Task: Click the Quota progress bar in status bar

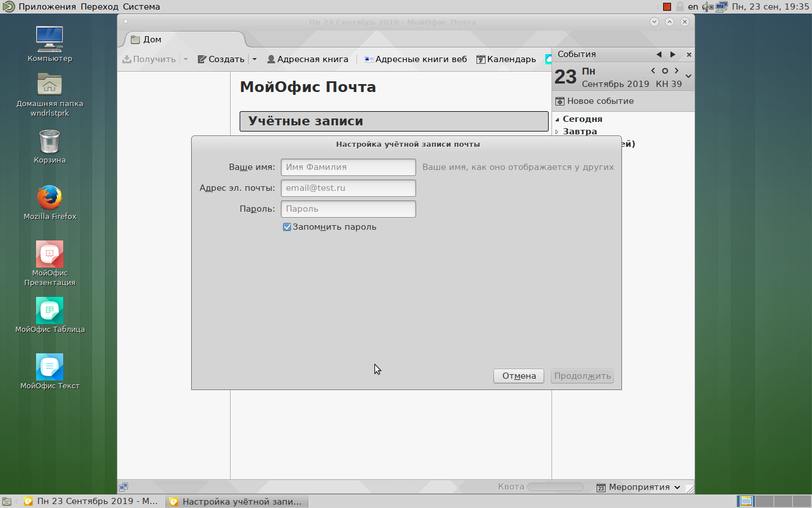Action: (x=555, y=487)
